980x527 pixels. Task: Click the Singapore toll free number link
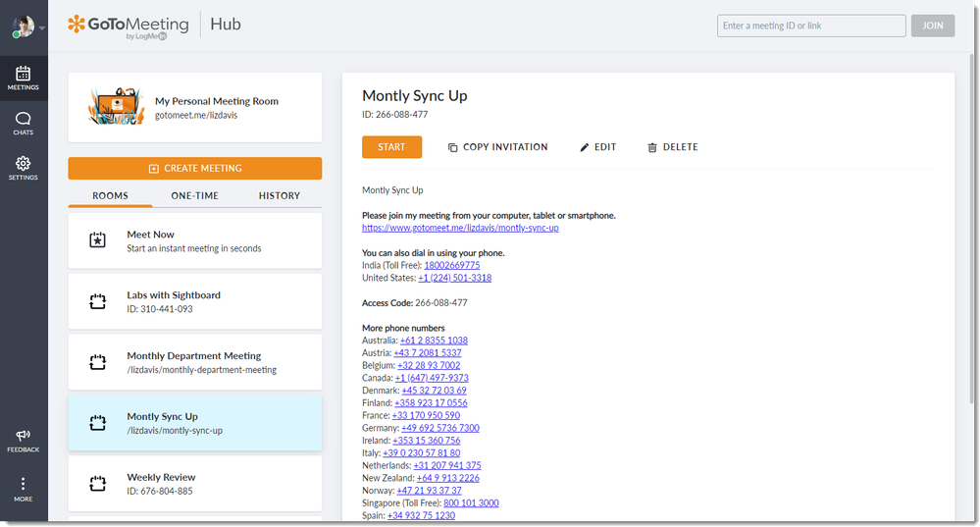[x=471, y=502]
